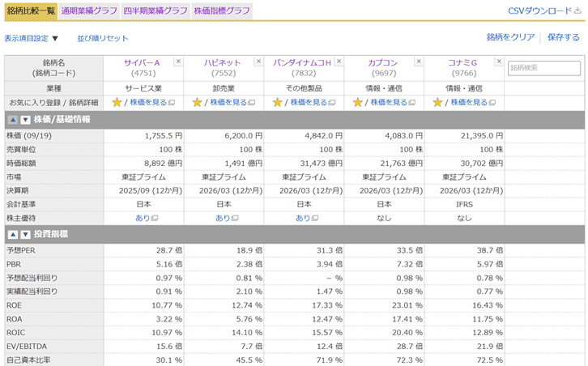Open the 株価指標グラフ tab
The height and width of the screenshot is (366, 588).
[221, 11]
